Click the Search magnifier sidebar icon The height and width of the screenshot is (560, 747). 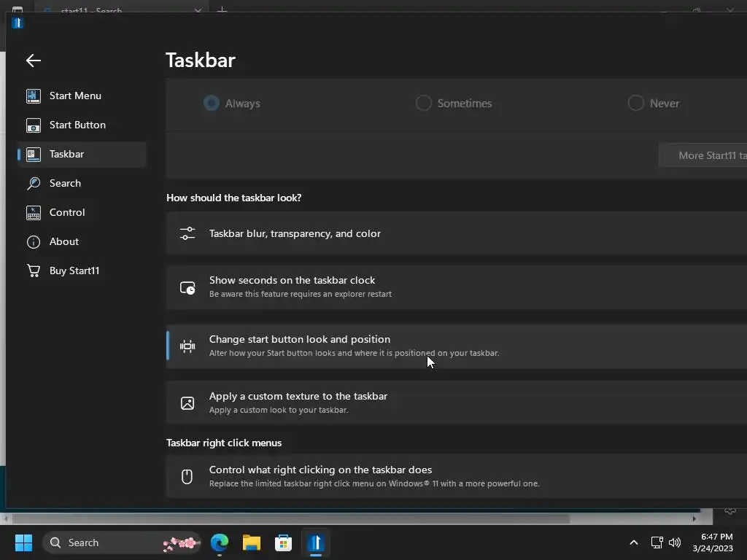34,183
